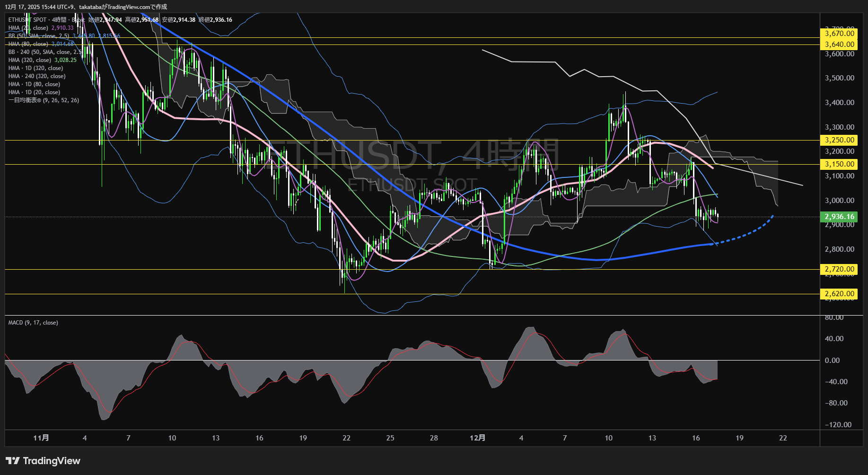
Task: Click the 2,720.00 yellow price tag
Action: 839,269
